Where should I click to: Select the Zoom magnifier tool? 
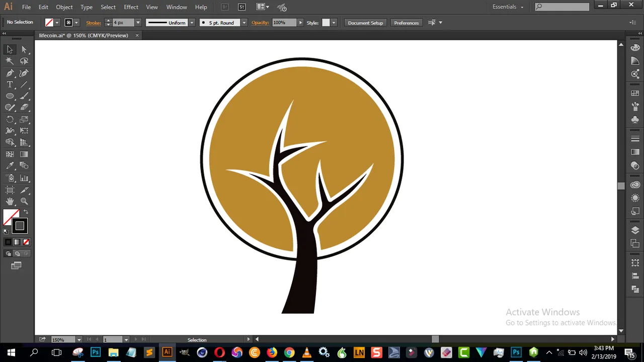pos(24,202)
